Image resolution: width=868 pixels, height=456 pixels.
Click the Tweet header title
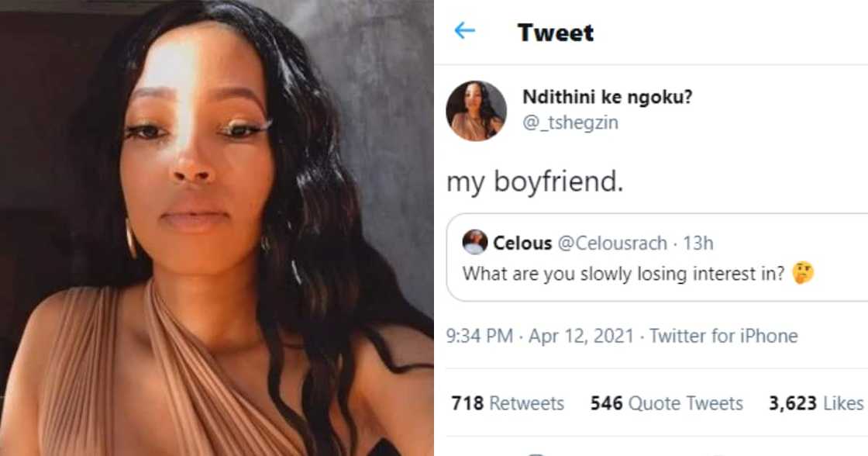pos(556,32)
